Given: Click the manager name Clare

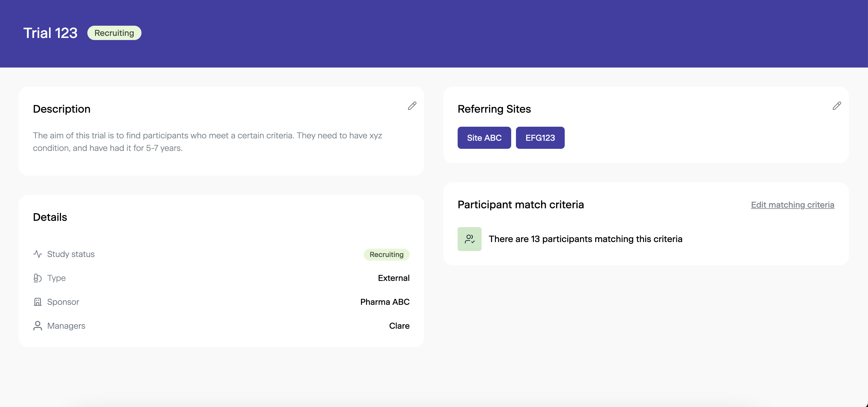Looking at the screenshot, I should click(399, 325).
